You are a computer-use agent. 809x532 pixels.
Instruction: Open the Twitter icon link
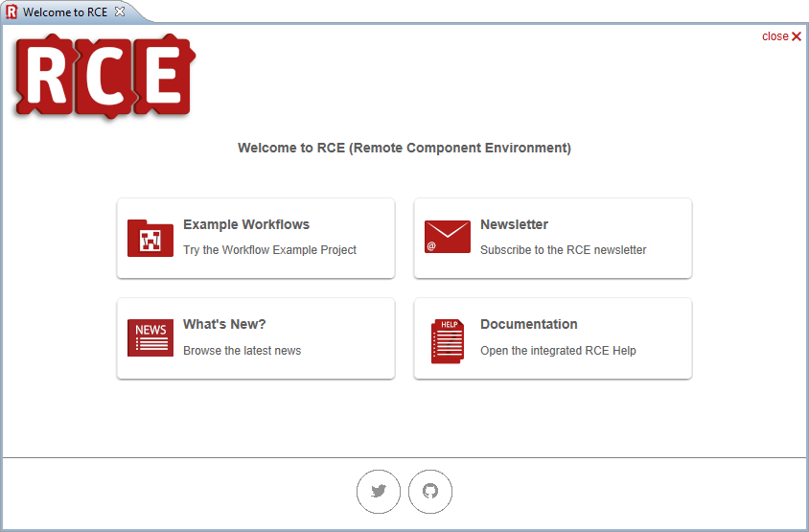379,491
